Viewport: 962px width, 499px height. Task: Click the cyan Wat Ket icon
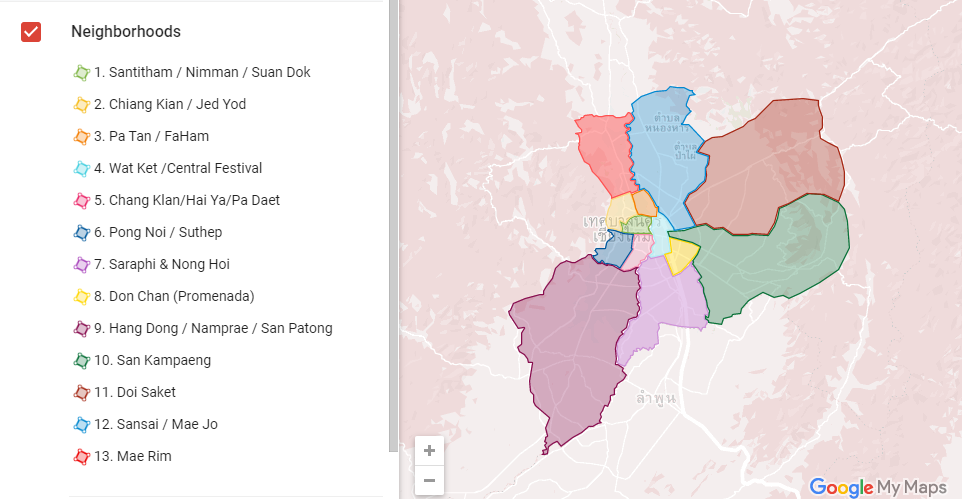(82, 169)
